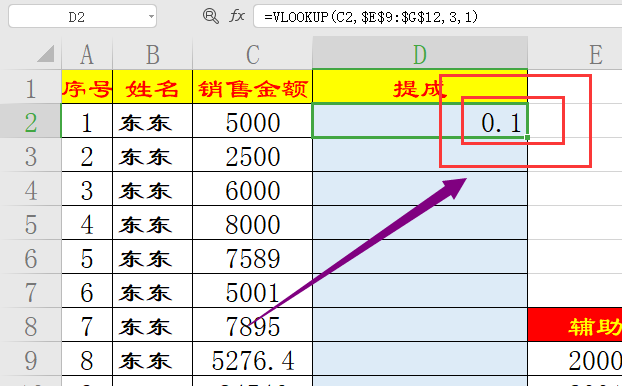Click serial number cell 4 in column A

87,223
